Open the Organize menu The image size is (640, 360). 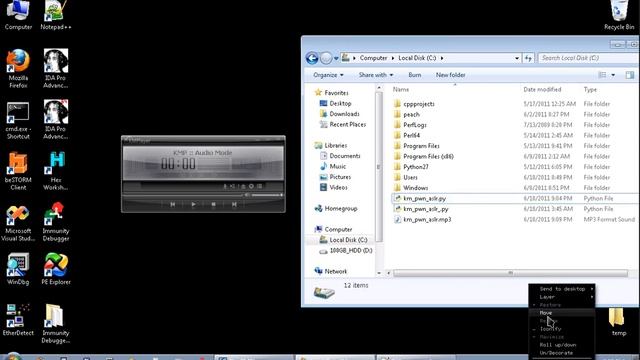tap(328, 75)
